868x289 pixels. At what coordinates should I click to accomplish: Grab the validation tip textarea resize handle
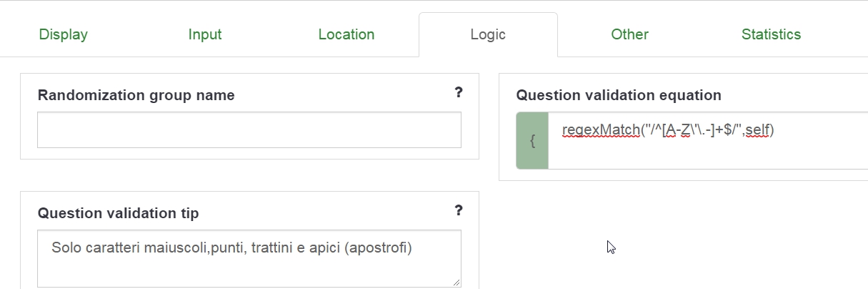pyautogui.click(x=457, y=283)
